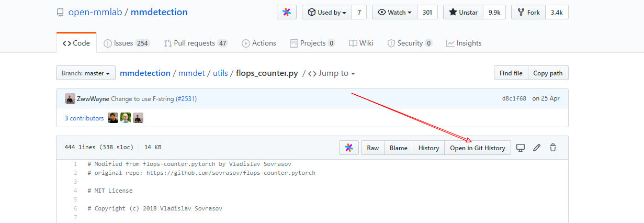Open the Watch dropdown

coord(394,12)
